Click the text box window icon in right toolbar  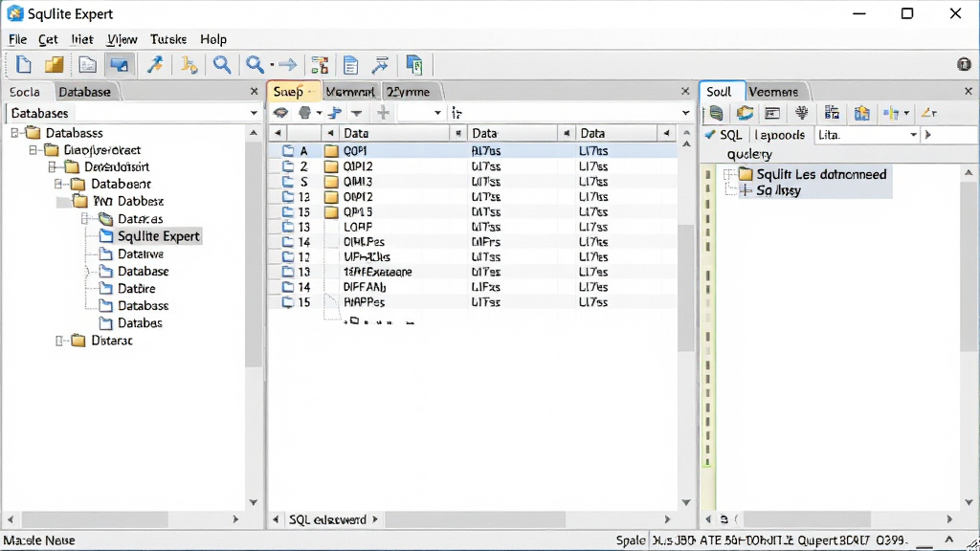point(772,113)
